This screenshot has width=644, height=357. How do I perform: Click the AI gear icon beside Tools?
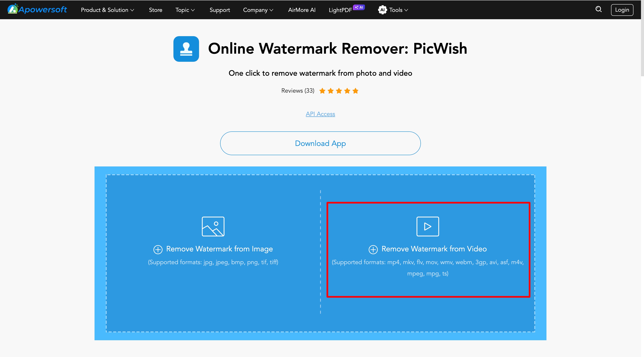pyautogui.click(x=382, y=10)
